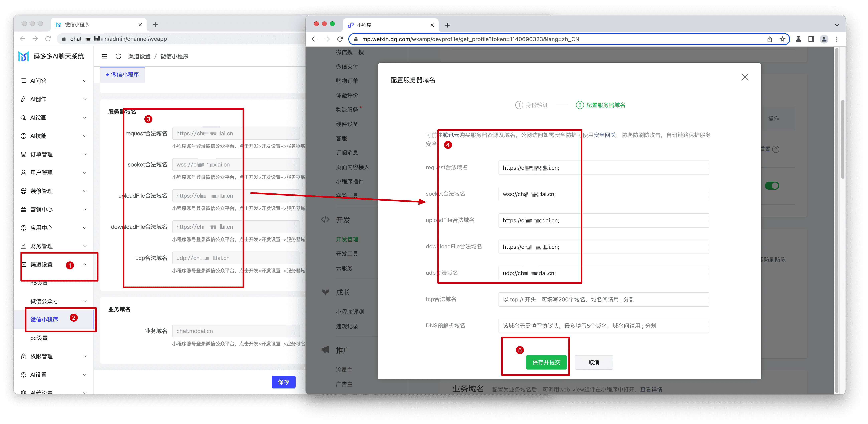Open the Chrome profile avatar
Screen dimensions: 868x424
824,39
